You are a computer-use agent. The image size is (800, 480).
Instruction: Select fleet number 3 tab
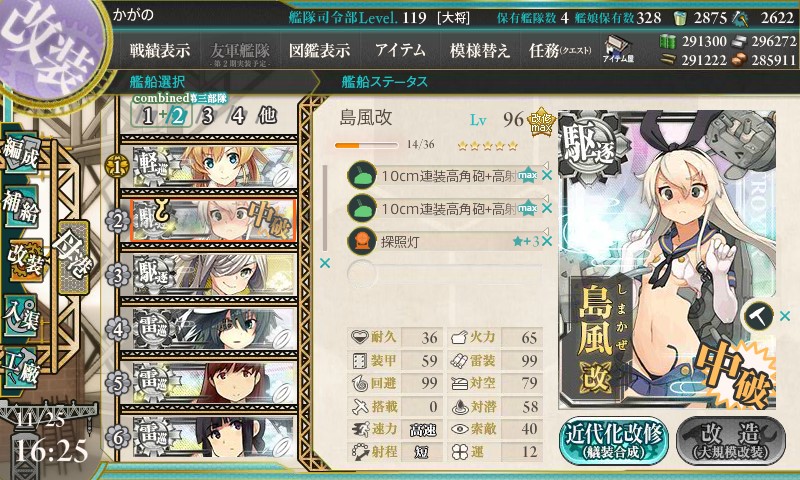tap(207, 116)
